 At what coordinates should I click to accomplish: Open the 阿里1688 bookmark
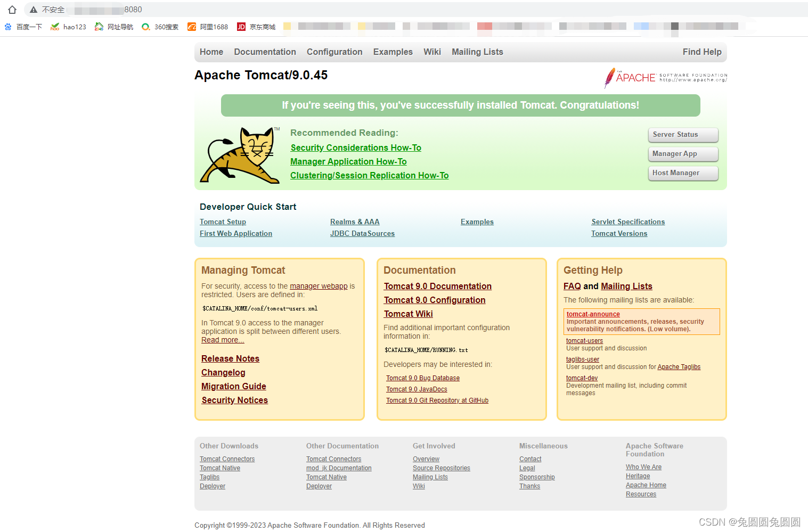tap(208, 27)
